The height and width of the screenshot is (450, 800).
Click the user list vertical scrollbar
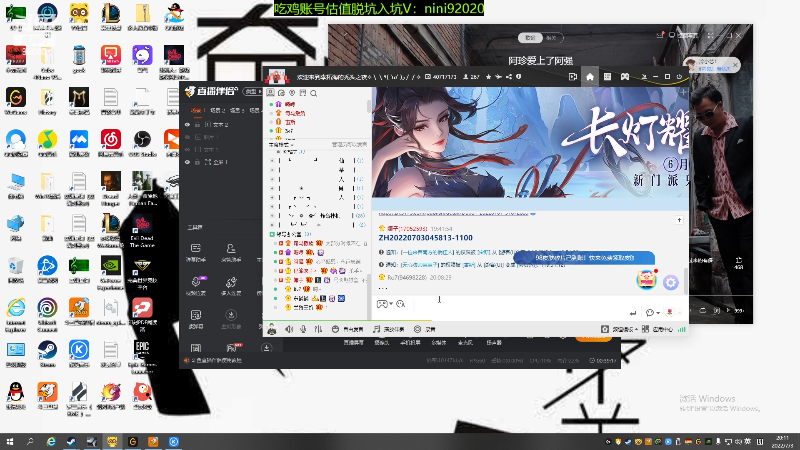tap(368, 105)
